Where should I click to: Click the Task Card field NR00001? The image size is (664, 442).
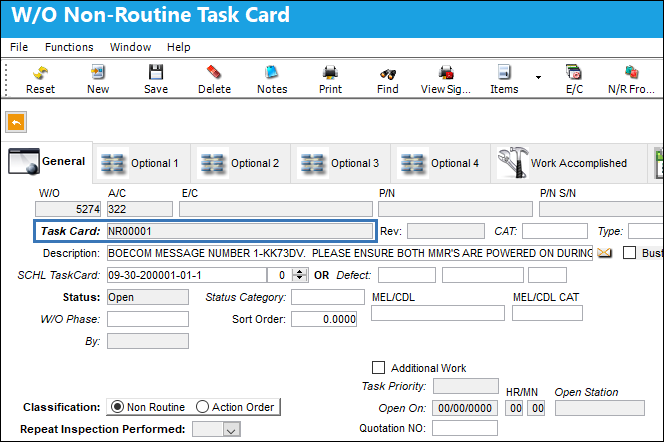[x=240, y=231]
